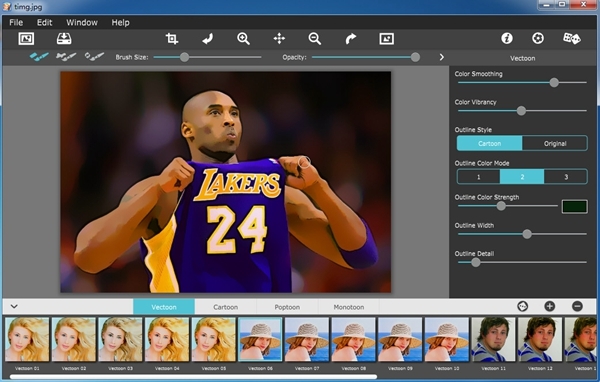Apply the Vectoon 04 preset thumbnail
Image resolution: width=600 pixels, height=382 pixels.
[x=167, y=340]
